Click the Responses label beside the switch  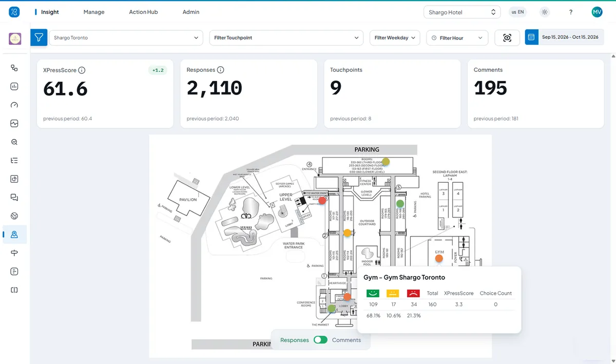295,340
